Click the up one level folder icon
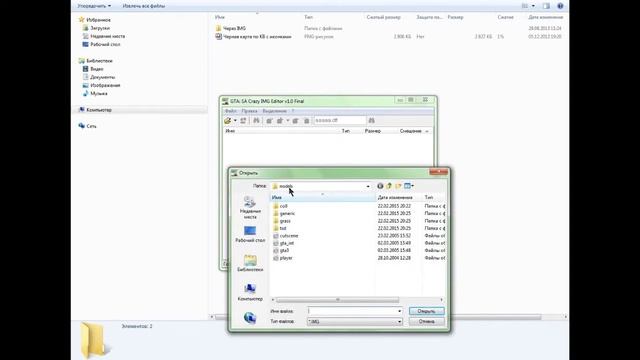 pos(389,186)
